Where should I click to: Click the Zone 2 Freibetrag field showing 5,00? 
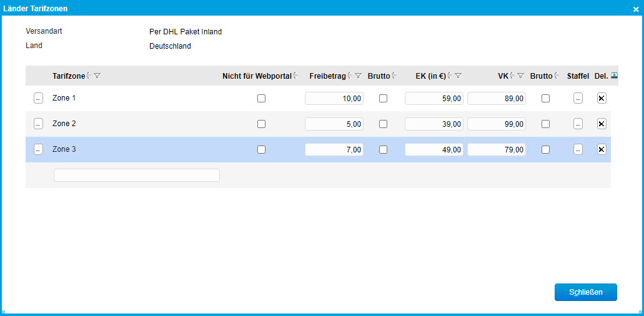pos(334,124)
